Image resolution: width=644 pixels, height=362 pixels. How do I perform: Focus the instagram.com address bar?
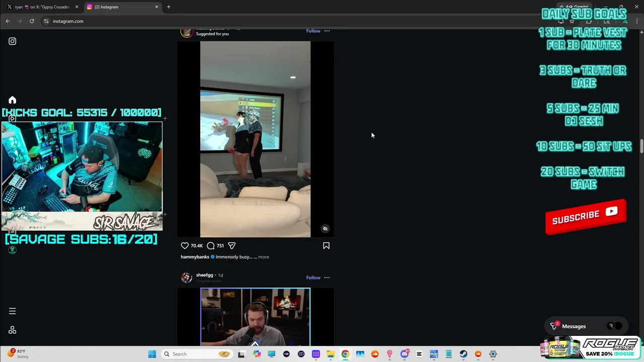297,21
